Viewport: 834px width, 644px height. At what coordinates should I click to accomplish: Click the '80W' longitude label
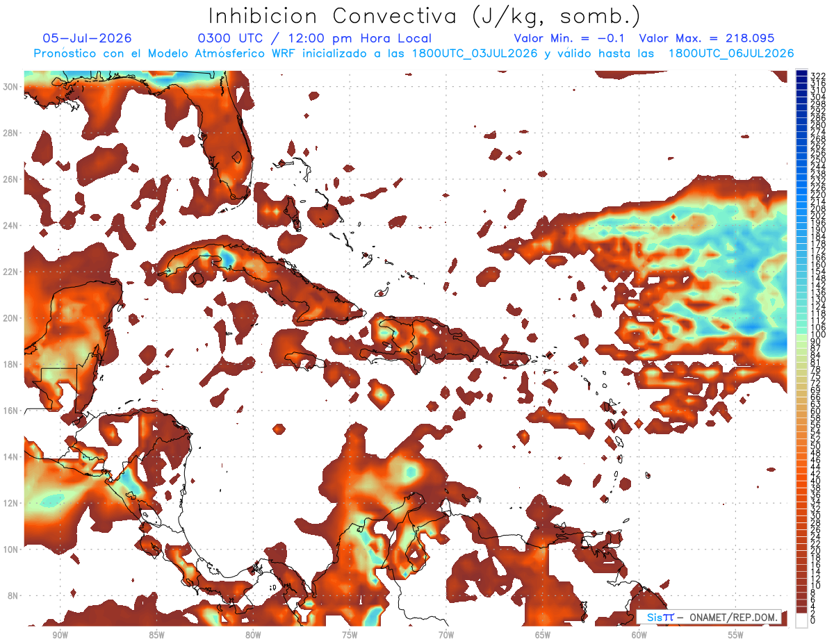point(253,635)
